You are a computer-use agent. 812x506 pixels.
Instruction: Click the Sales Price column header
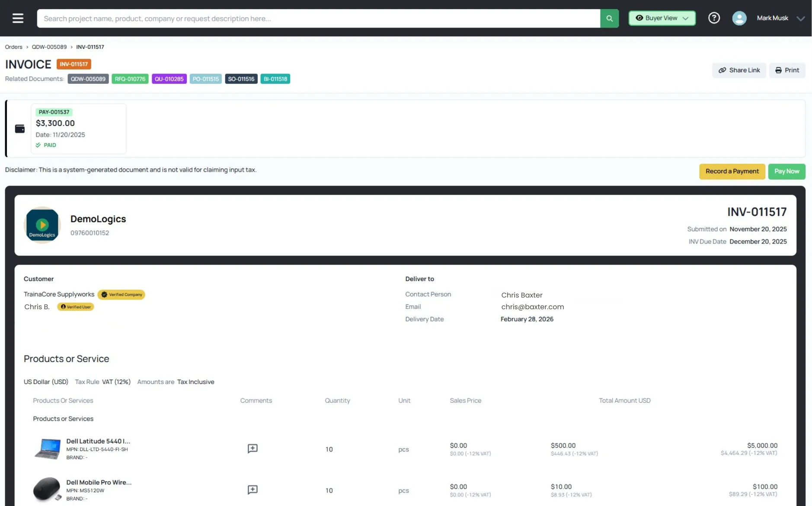point(465,400)
